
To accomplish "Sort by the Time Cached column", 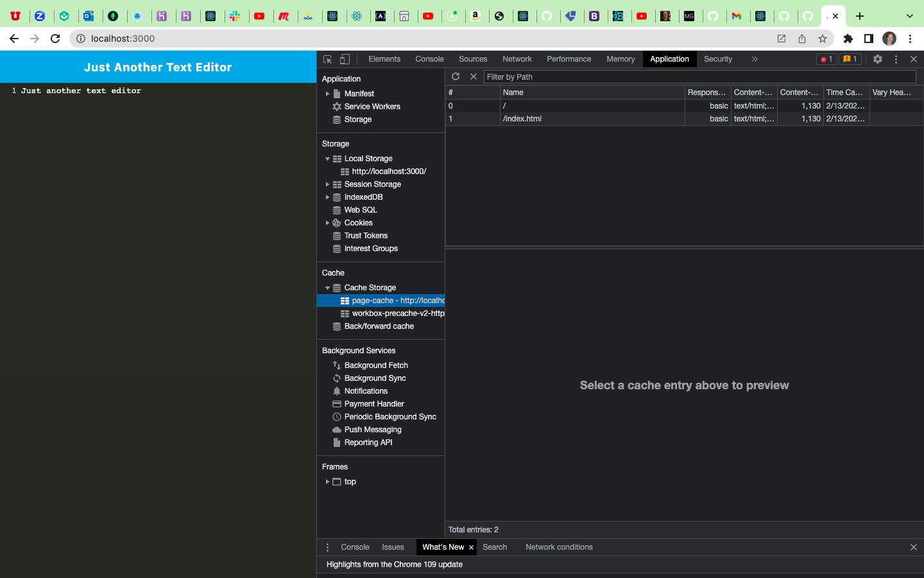I will [846, 92].
